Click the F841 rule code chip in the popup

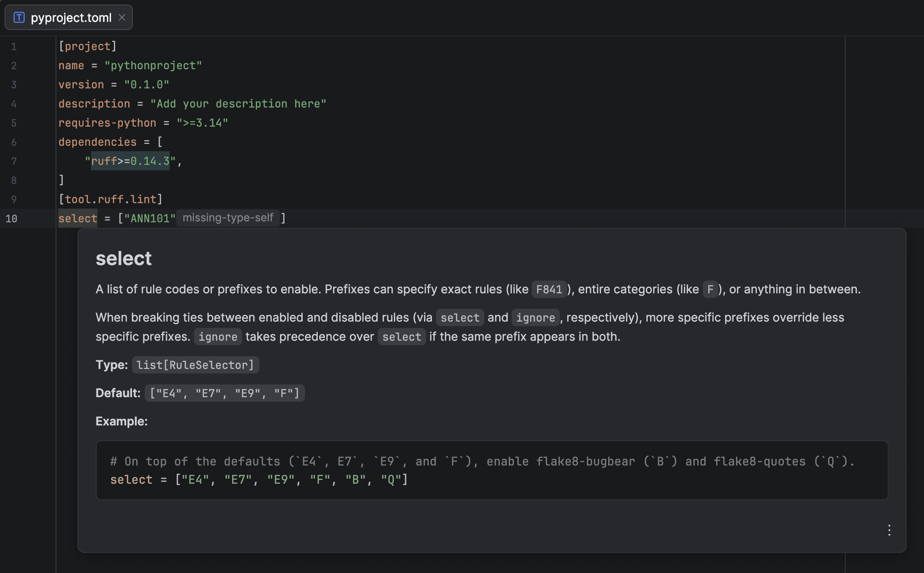coord(548,289)
